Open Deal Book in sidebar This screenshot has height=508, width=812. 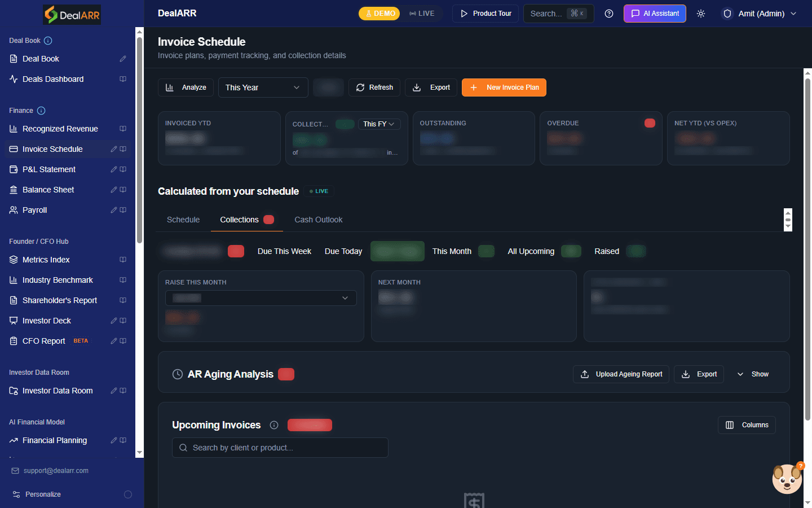[x=41, y=59]
